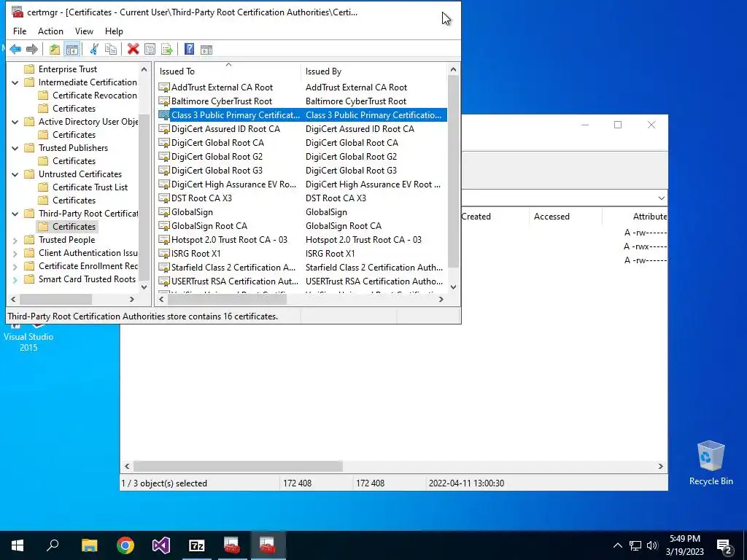Select DigiCert Assured ID Root CA

pyautogui.click(x=302, y=128)
